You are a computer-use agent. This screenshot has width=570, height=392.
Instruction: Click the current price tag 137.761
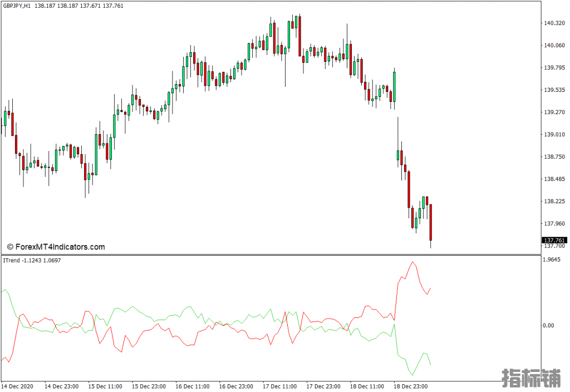click(554, 241)
